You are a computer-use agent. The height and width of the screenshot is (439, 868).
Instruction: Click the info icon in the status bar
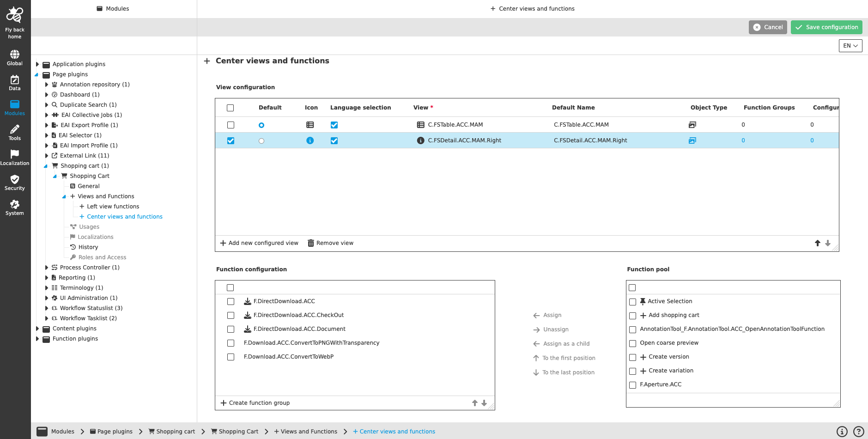click(x=843, y=431)
